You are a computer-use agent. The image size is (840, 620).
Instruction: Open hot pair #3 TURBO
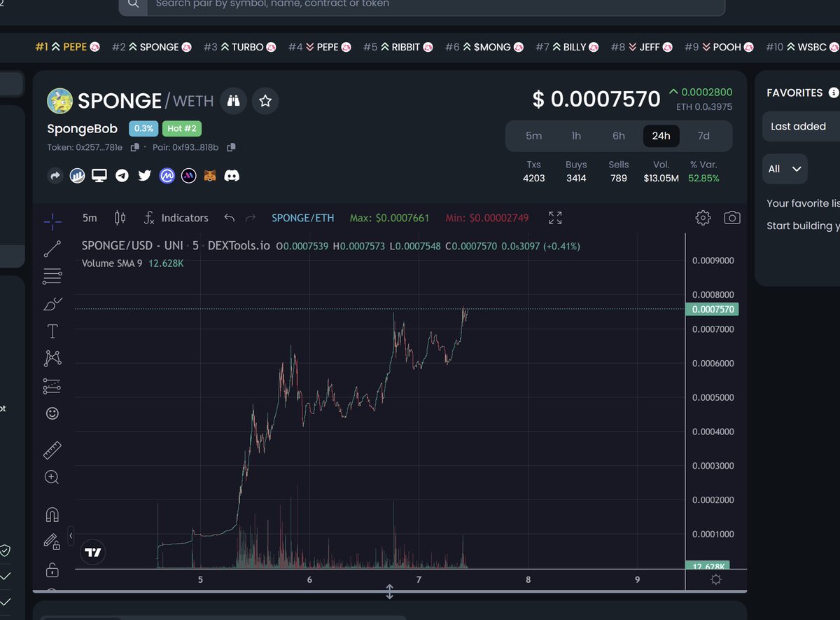click(x=240, y=47)
